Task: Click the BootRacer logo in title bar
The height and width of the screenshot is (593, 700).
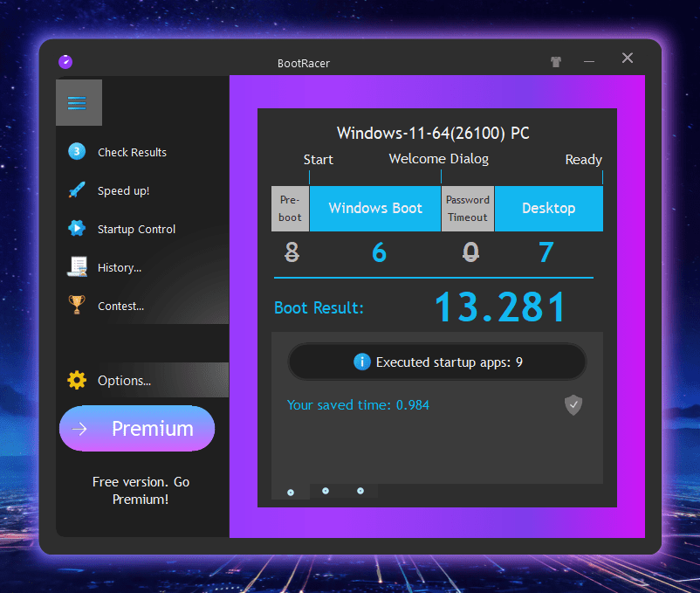Action: [65, 62]
